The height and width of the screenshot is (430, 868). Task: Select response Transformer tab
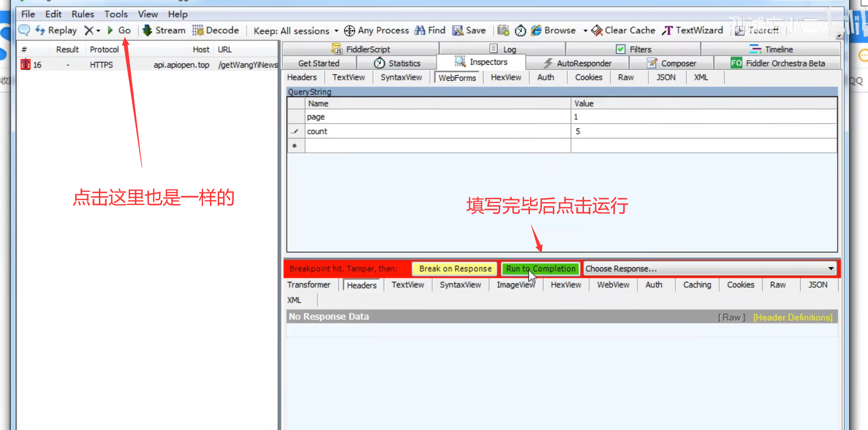click(309, 285)
